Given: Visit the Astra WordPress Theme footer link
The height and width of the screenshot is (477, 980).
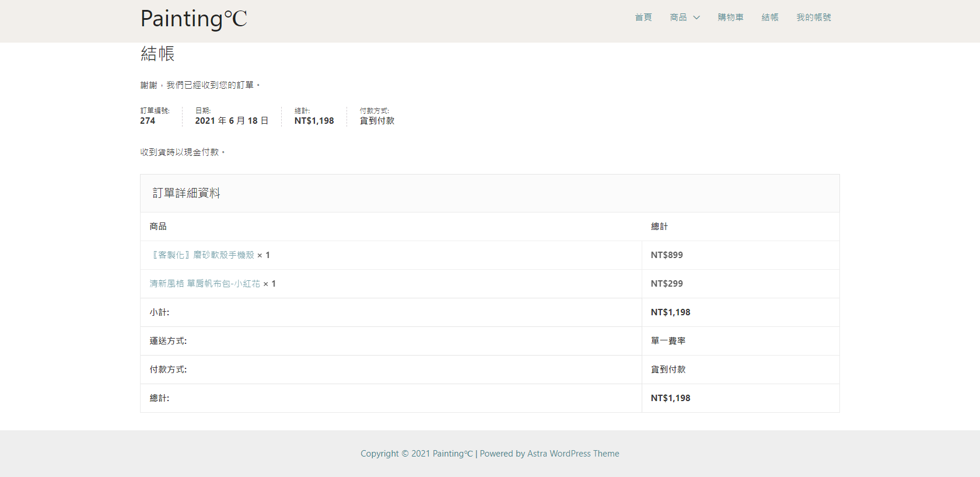Looking at the screenshot, I should 573,454.
